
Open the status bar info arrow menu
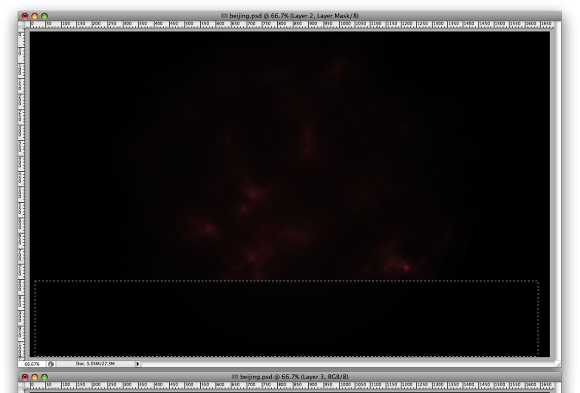pos(138,364)
